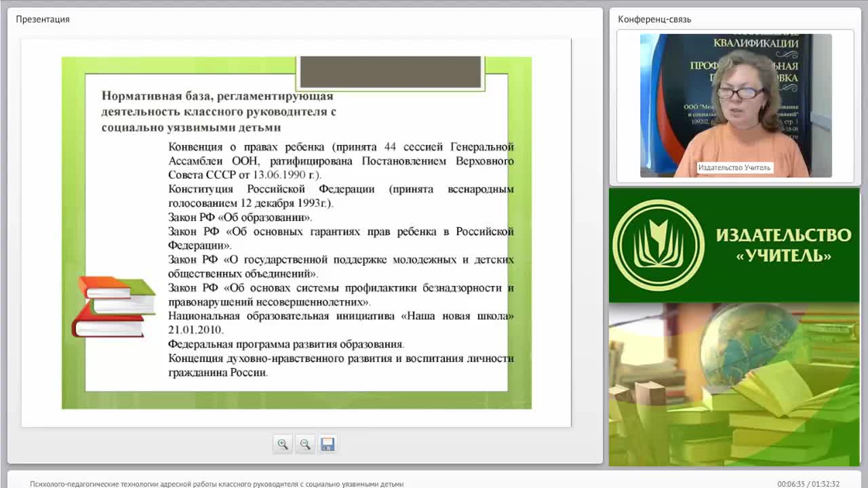This screenshot has width=868, height=488.
Task: Zoom in on the presentation slide
Action: tap(283, 445)
